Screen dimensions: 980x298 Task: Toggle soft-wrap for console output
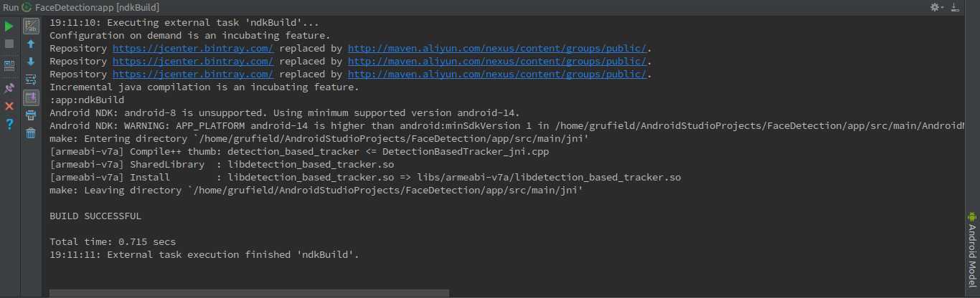pyautogui.click(x=31, y=80)
